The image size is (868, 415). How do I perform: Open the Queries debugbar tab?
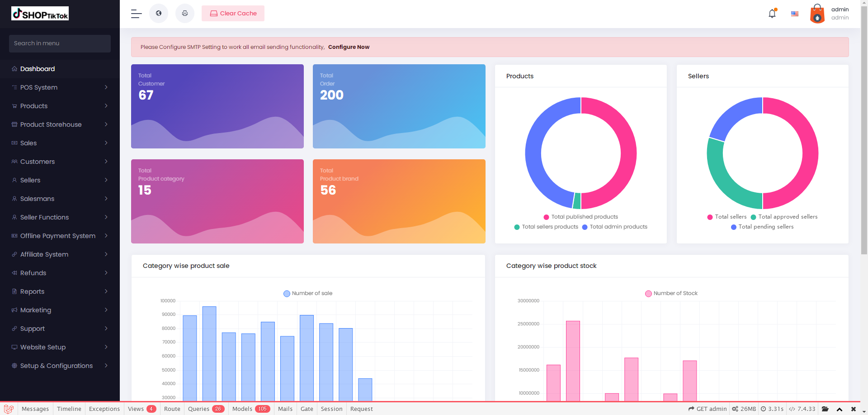pos(206,409)
